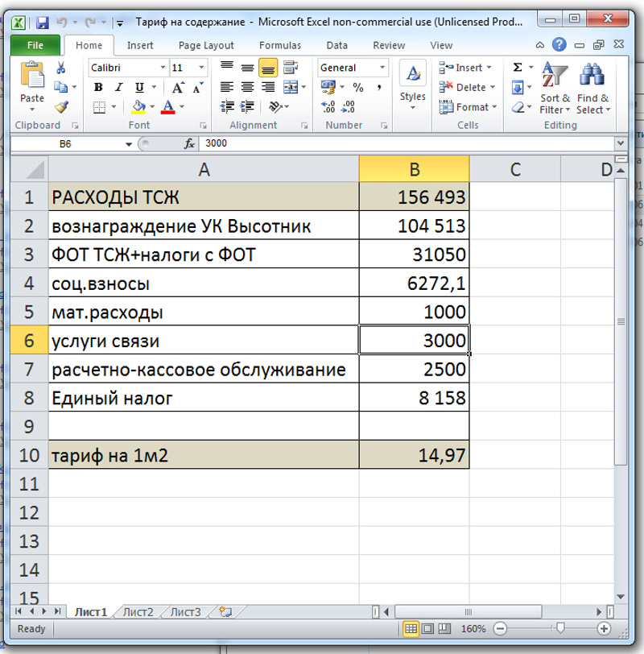Click the font color red swatch
This screenshot has width=644, height=654.
[168, 106]
